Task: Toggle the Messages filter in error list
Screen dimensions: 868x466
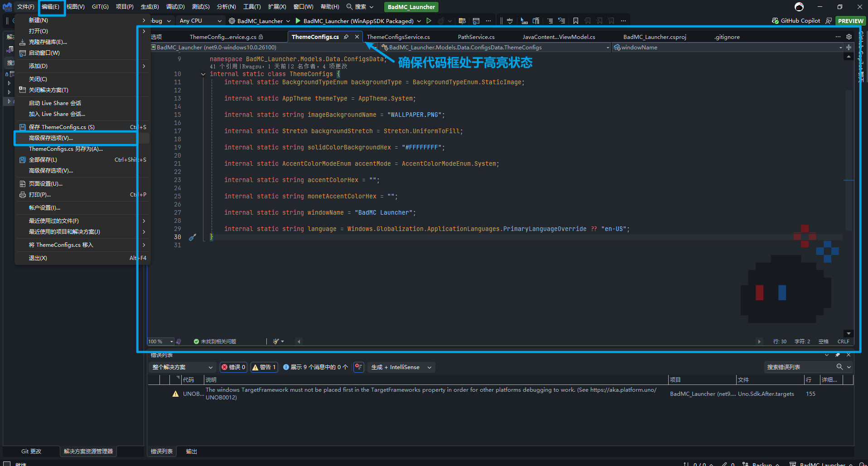Action: [315, 367]
